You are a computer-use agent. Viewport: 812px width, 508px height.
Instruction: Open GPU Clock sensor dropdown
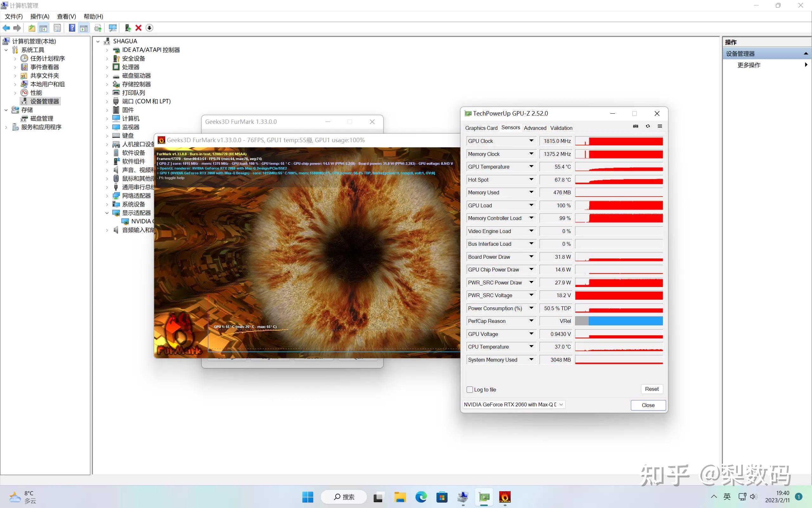point(531,141)
